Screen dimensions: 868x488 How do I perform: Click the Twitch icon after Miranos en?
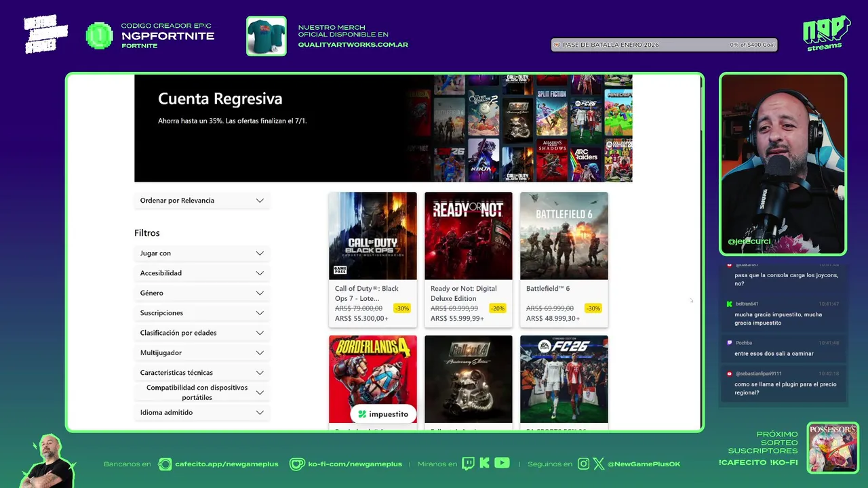tap(468, 464)
